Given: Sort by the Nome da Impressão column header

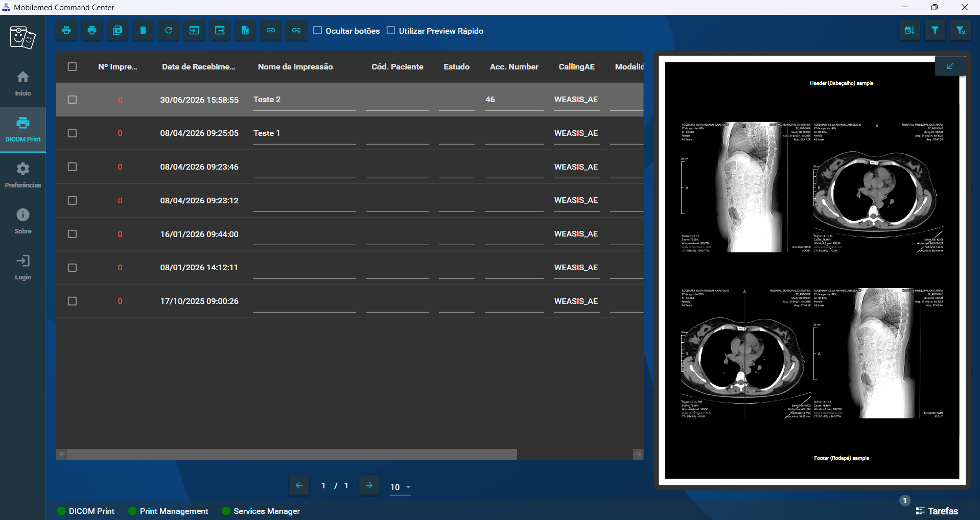Looking at the screenshot, I should [295, 66].
